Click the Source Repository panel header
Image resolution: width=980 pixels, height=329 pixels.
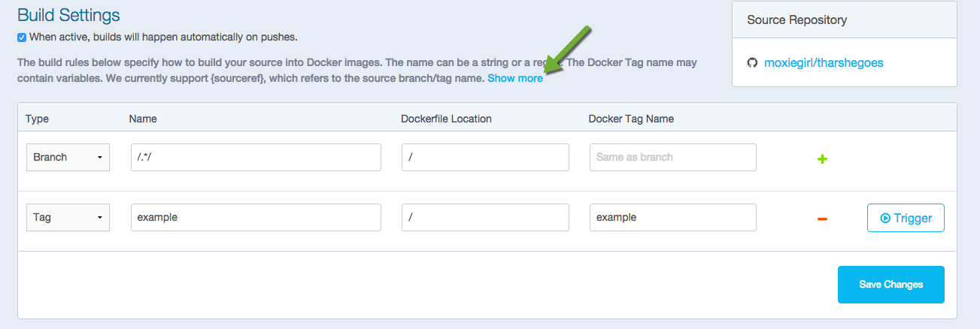[x=796, y=20]
